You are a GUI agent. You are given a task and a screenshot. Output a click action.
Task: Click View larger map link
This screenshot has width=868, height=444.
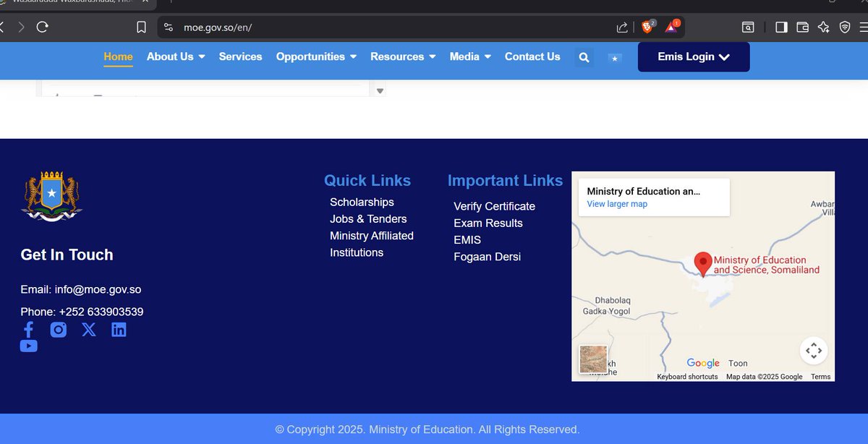[x=617, y=204]
